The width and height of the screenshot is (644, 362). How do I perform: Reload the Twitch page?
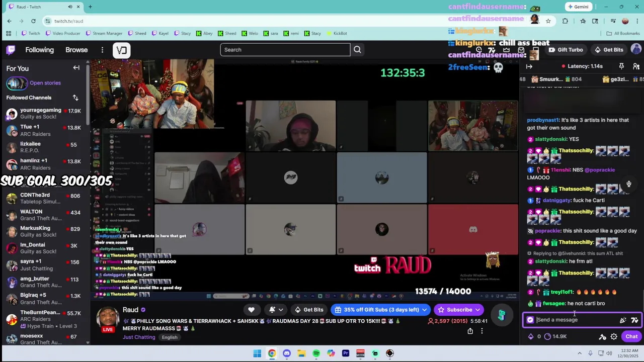pyautogui.click(x=33, y=21)
